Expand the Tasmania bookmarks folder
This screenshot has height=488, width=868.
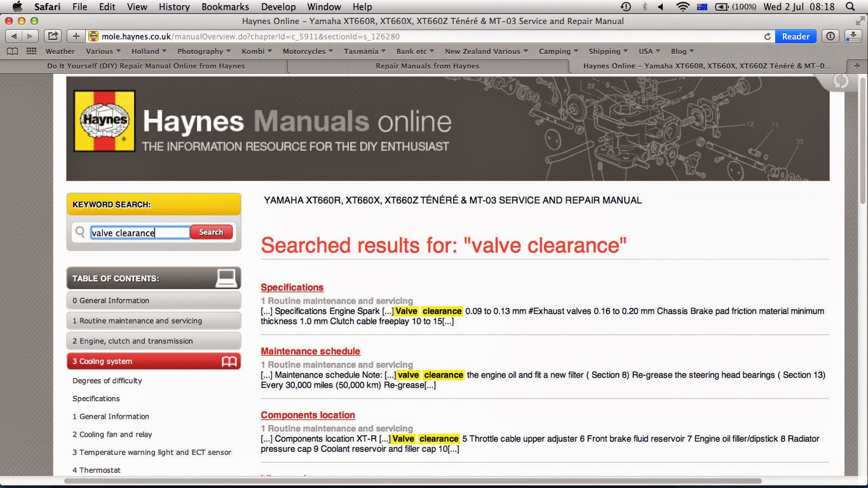[365, 51]
